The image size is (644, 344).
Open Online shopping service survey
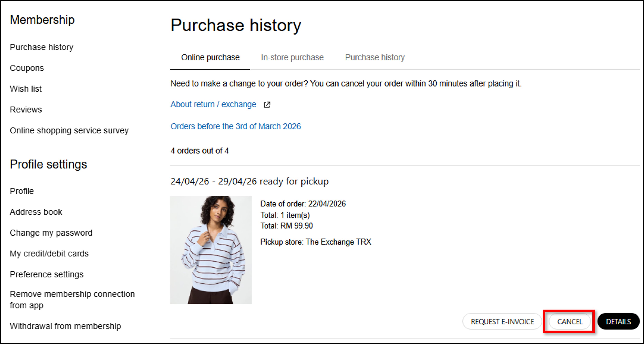(x=69, y=130)
